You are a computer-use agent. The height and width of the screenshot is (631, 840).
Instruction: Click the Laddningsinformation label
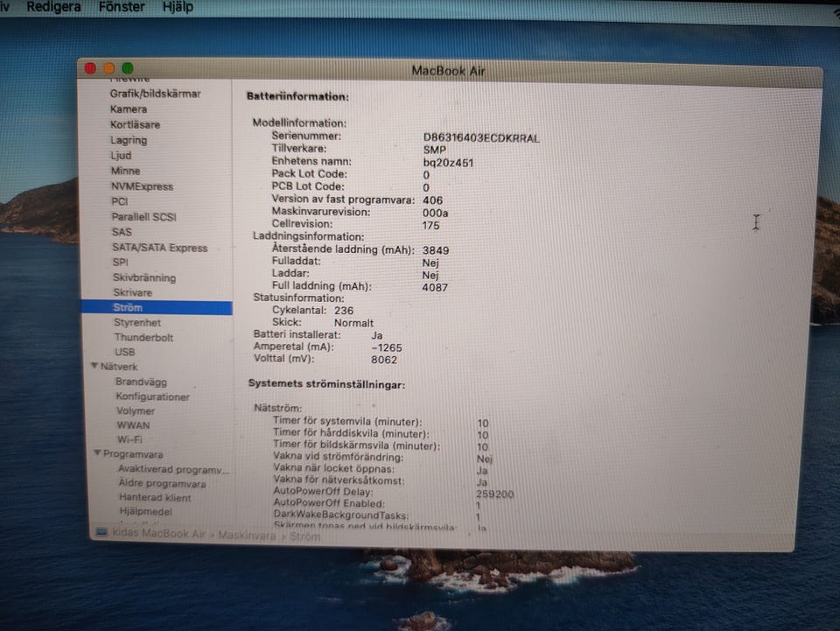(x=308, y=236)
